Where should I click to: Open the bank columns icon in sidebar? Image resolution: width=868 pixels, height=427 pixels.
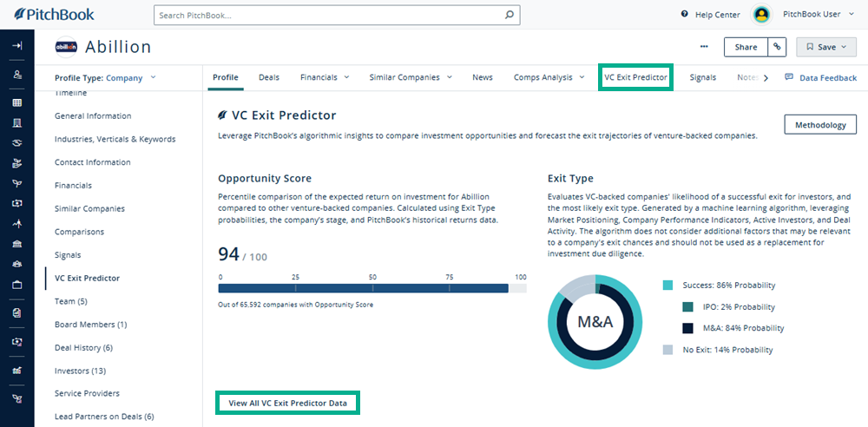(16, 244)
